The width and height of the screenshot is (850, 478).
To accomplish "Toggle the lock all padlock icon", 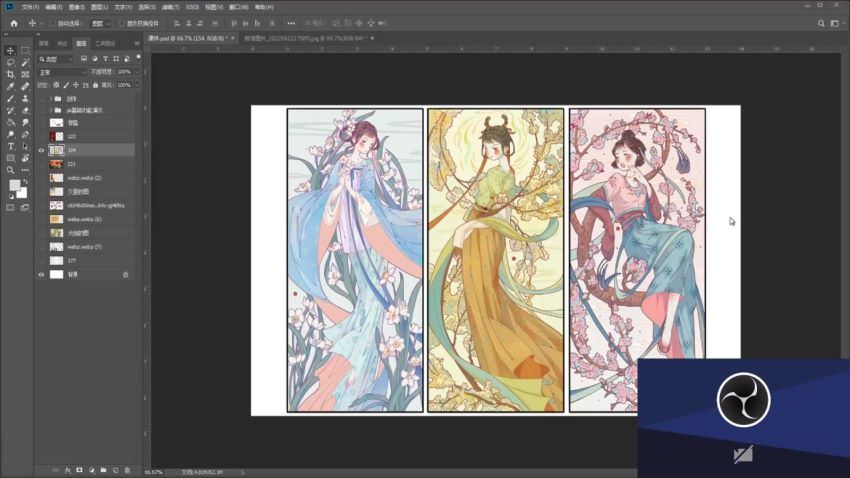I will coord(95,85).
